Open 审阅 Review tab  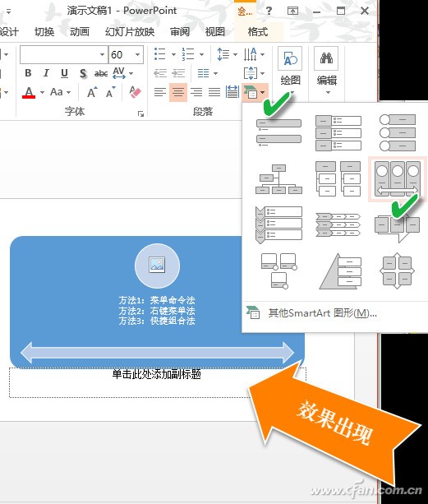[x=180, y=32]
